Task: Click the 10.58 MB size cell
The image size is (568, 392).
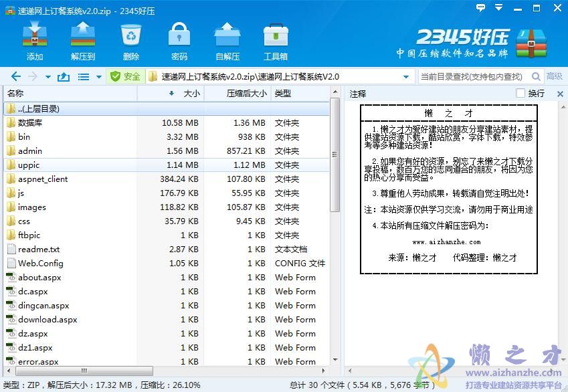Action: (x=180, y=123)
